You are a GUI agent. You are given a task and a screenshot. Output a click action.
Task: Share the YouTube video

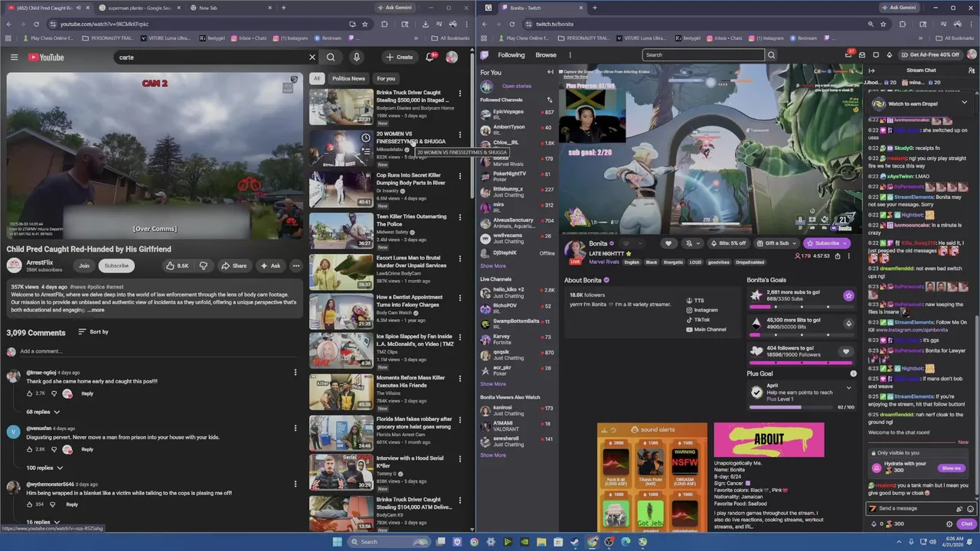pyautogui.click(x=234, y=266)
